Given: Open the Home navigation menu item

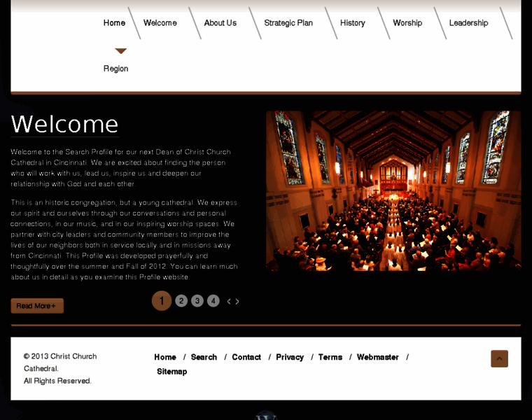Looking at the screenshot, I should click(114, 22).
